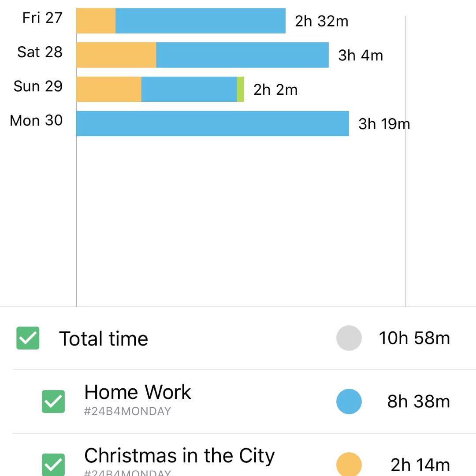The height and width of the screenshot is (476, 476).
Task: Tap the Sat 28 date label
Action: tap(40, 52)
